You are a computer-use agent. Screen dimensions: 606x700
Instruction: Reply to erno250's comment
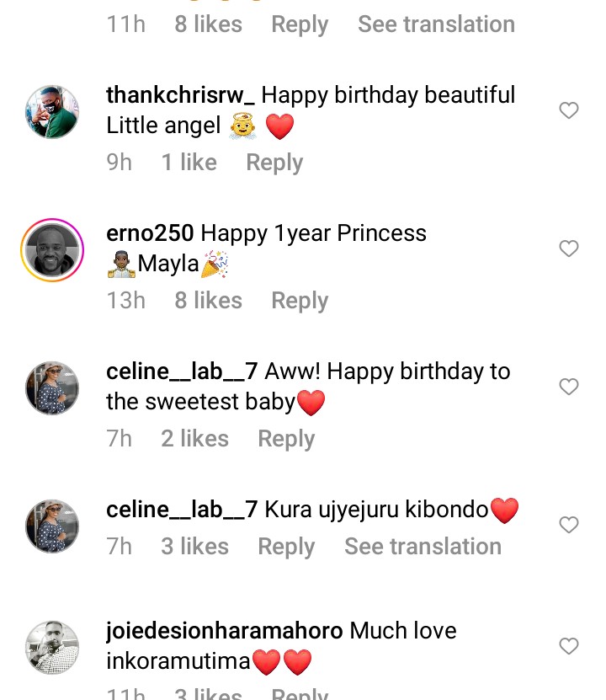(300, 301)
